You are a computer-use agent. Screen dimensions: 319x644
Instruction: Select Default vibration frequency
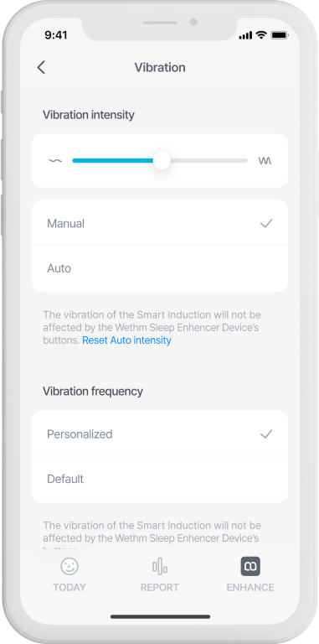pyautogui.click(x=160, y=480)
